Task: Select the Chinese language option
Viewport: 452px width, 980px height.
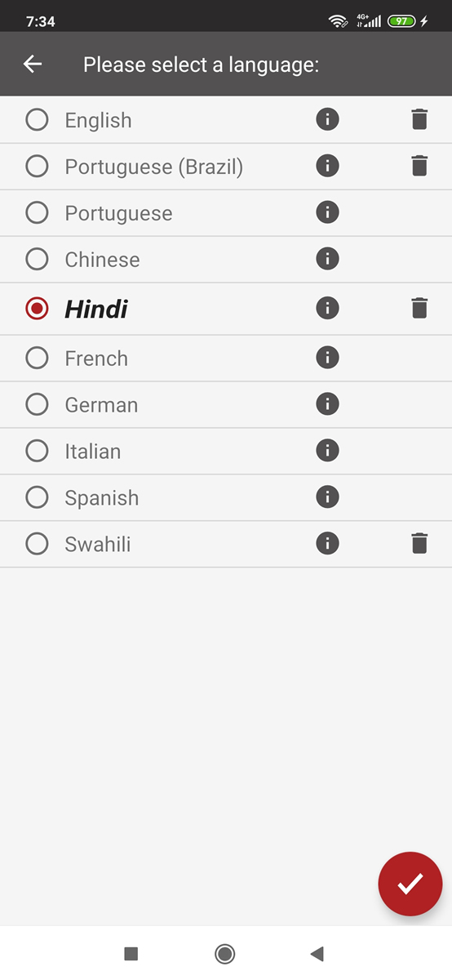Action: 37,260
